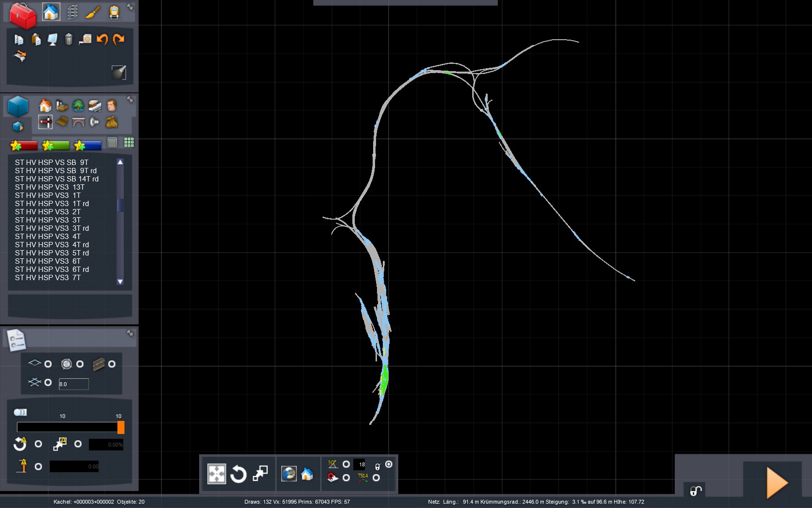Pin the options flyout panel

(x=130, y=333)
